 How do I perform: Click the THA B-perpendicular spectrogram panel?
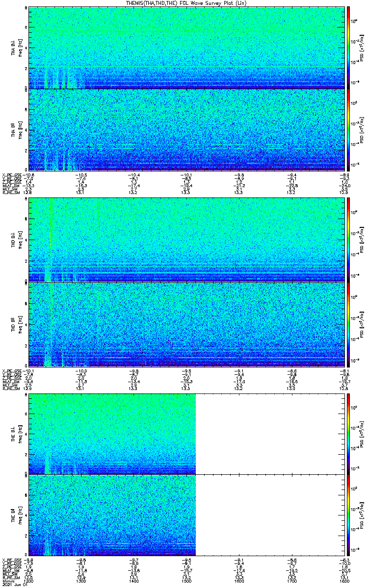pos(186,48)
